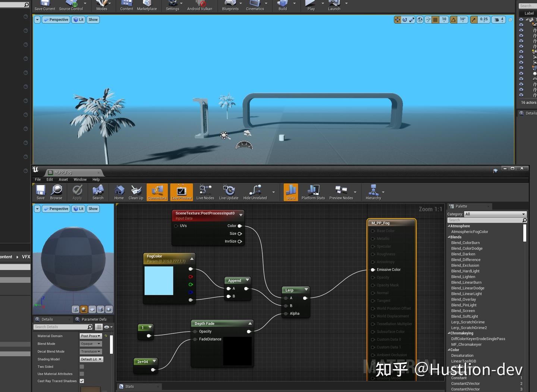
Task: Enable Use Material Attributes
Action: pyautogui.click(x=82, y=374)
